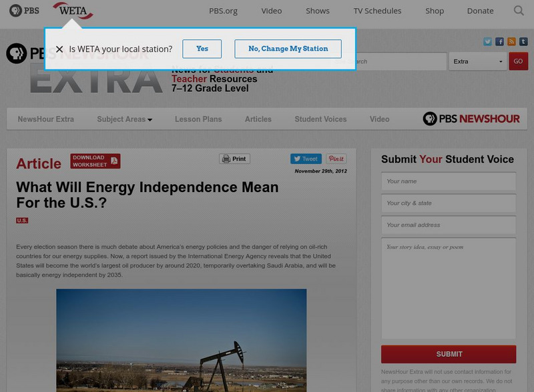The height and width of the screenshot is (392, 534).
Task: Open the Facebook share icon
Action: pyautogui.click(x=499, y=41)
